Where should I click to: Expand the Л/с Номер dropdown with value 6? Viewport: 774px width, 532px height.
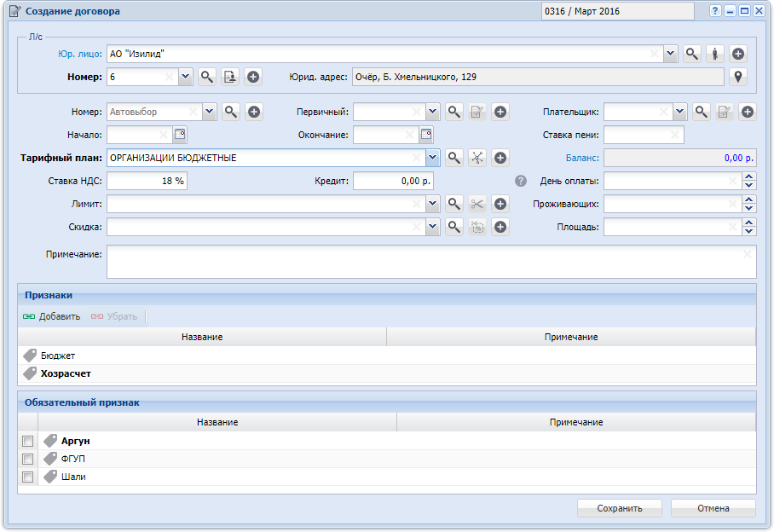pos(185,77)
